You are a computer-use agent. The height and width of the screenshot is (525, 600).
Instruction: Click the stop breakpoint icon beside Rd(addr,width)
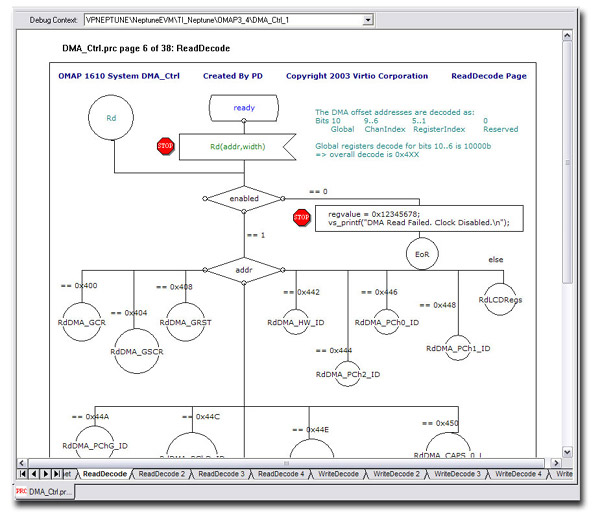click(x=165, y=147)
